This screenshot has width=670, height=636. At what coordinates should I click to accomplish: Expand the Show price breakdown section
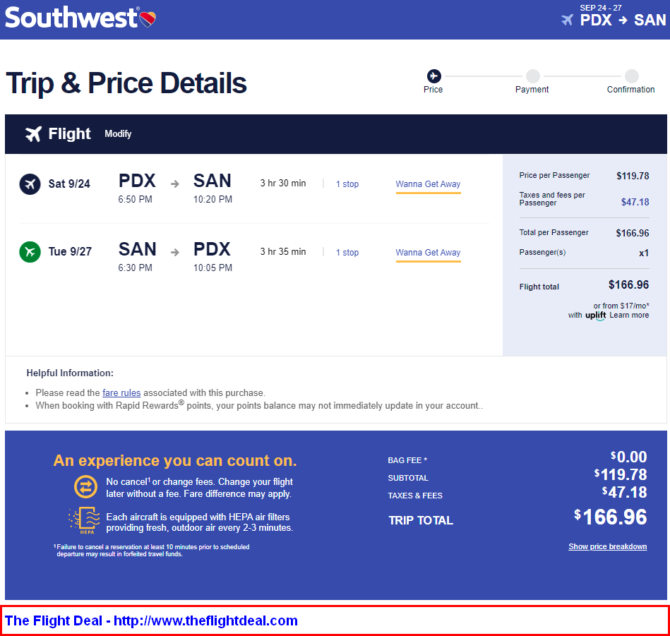pyautogui.click(x=607, y=546)
